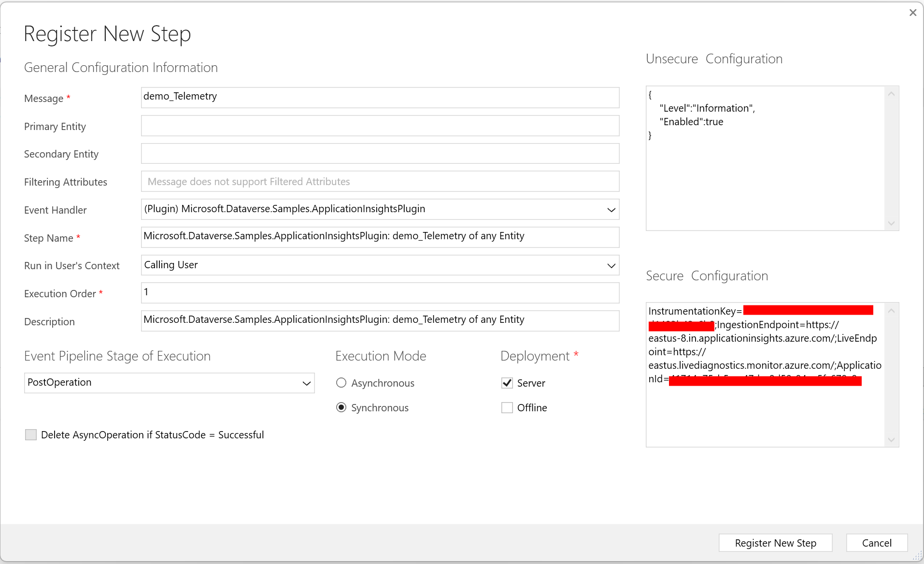
Task: Enable the Offline deployment checkbox
Action: click(x=507, y=407)
